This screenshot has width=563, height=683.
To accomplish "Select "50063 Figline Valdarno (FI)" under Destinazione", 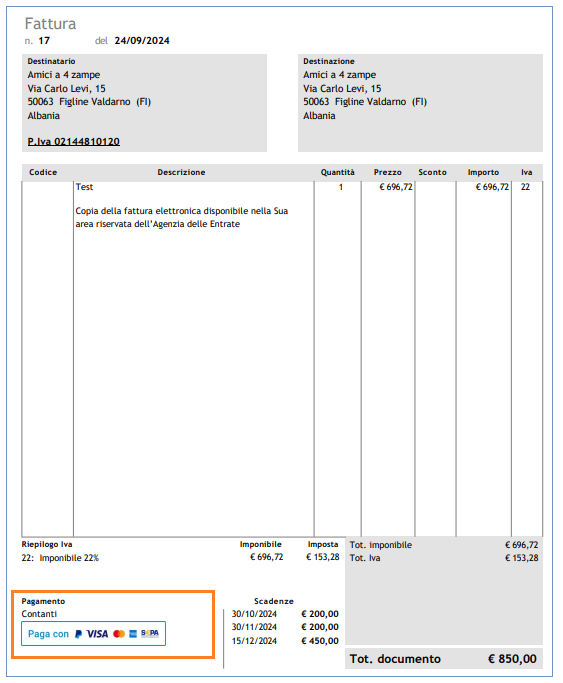I will [365, 102].
